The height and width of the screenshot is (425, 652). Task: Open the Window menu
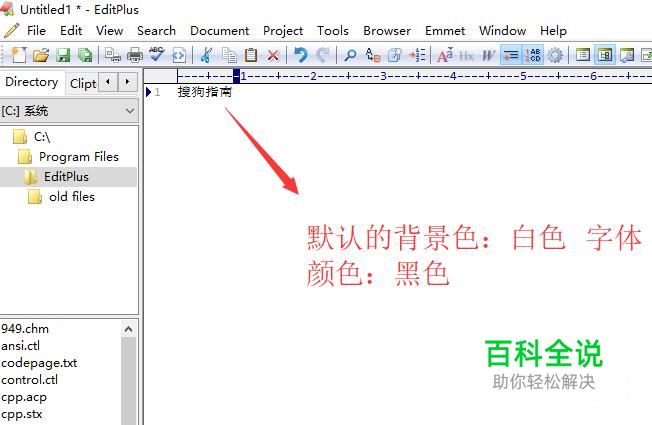click(502, 31)
